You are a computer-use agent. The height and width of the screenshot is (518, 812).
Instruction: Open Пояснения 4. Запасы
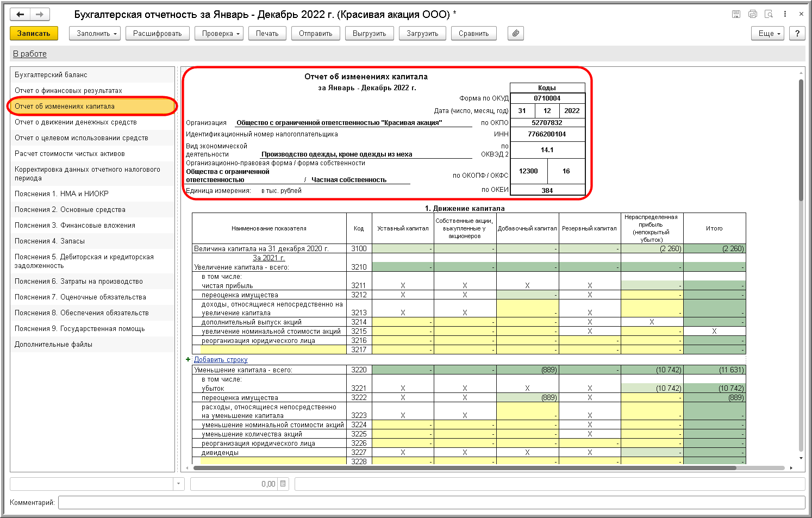(92, 241)
